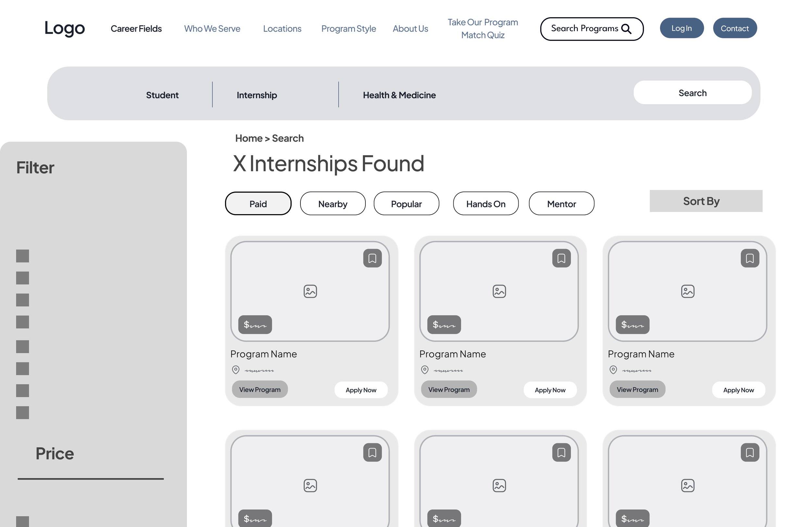The width and height of the screenshot is (812, 527).
Task: Click price tag badge on right second-row card
Action: click(632, 518)
